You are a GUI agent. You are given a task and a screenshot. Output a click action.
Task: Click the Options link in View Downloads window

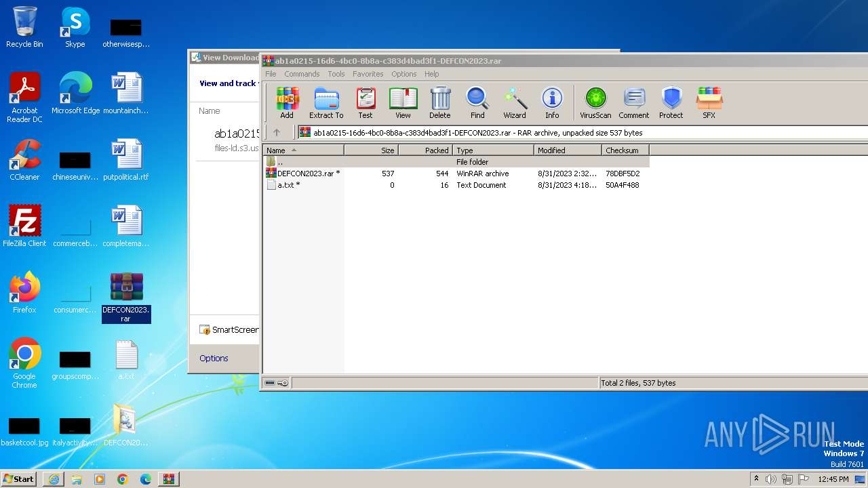[214, 359]
